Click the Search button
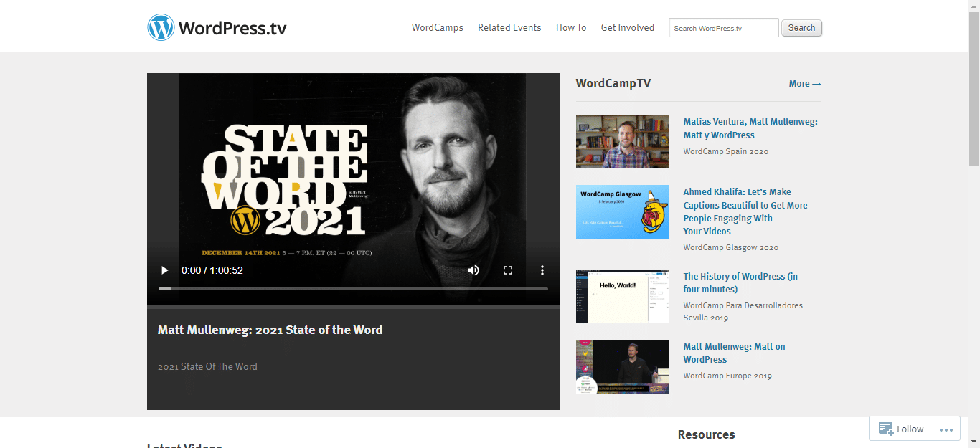This screenshot has height=448, width=980. coord(801,28)
